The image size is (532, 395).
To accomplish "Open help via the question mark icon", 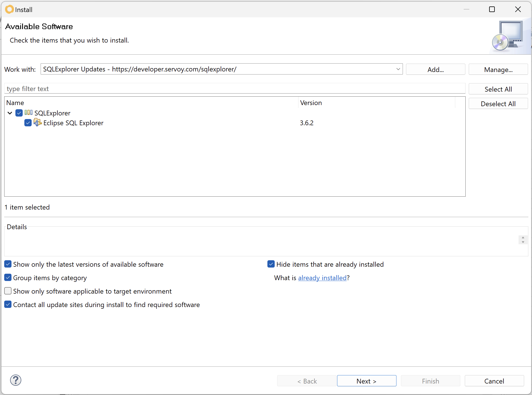I will [16, 380].
